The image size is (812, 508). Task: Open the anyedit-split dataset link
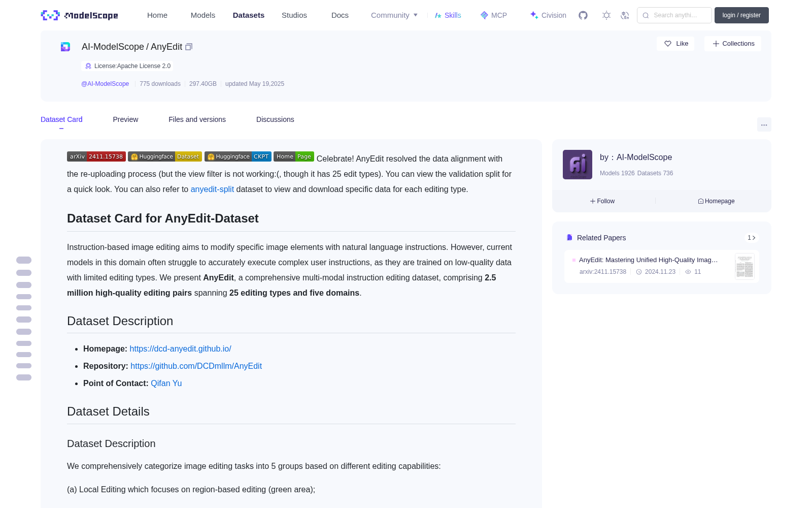click(212, 189)
